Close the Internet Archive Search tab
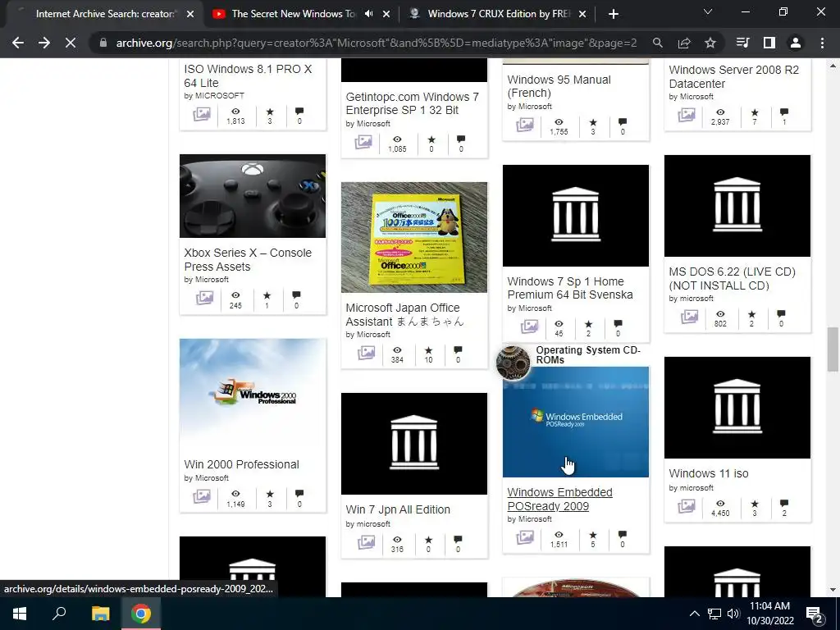Image resolution: width=840 pixels, height=630 pixels. [x=190, y=14]
